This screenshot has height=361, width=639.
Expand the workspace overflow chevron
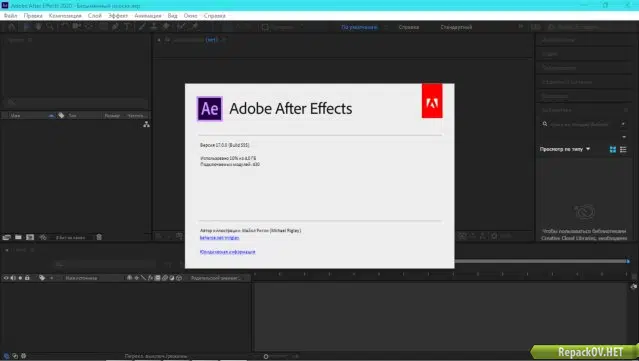[521, 27]
